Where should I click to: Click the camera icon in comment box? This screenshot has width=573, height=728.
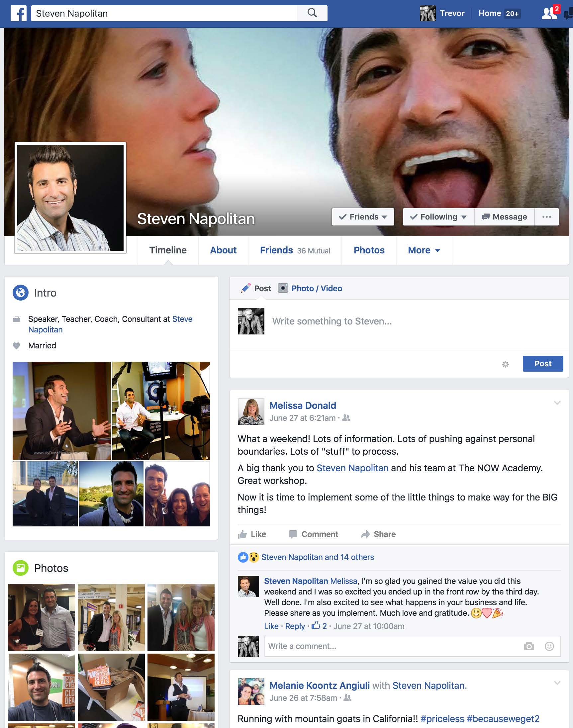pyautogui.click(x=529, y=646)
